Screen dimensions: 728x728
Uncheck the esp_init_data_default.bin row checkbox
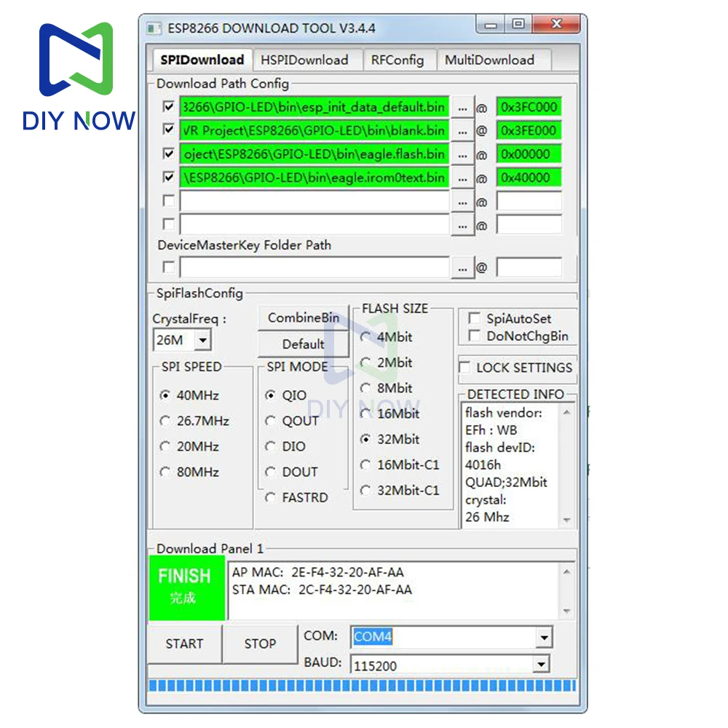pos(169,107)
